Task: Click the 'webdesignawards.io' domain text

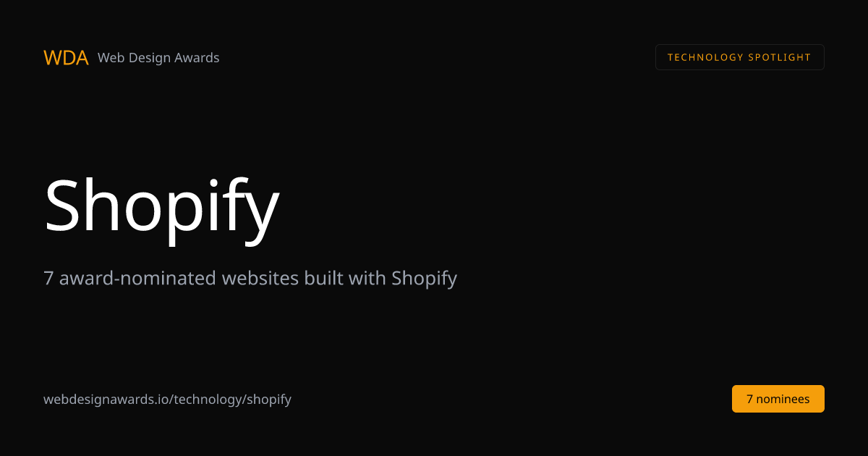Action: pos(107,400)
